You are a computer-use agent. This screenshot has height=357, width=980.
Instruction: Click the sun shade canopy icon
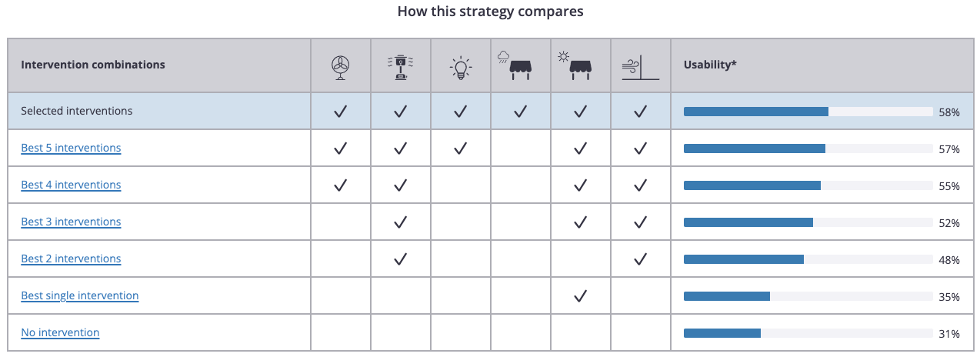(x=579, y=65)
